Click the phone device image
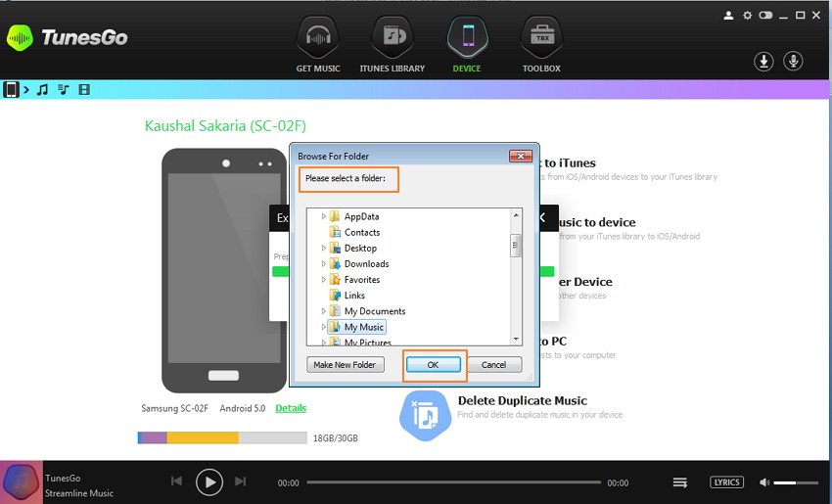 tap(224, 270)
